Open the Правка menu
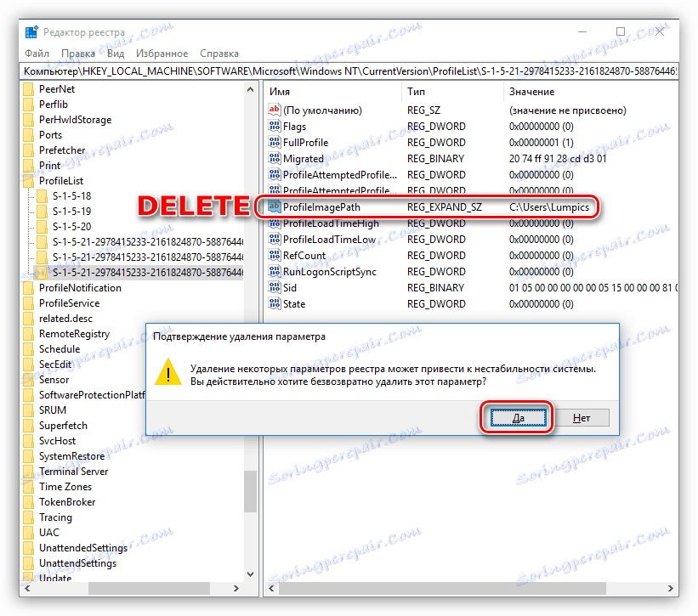 [78, 54]
